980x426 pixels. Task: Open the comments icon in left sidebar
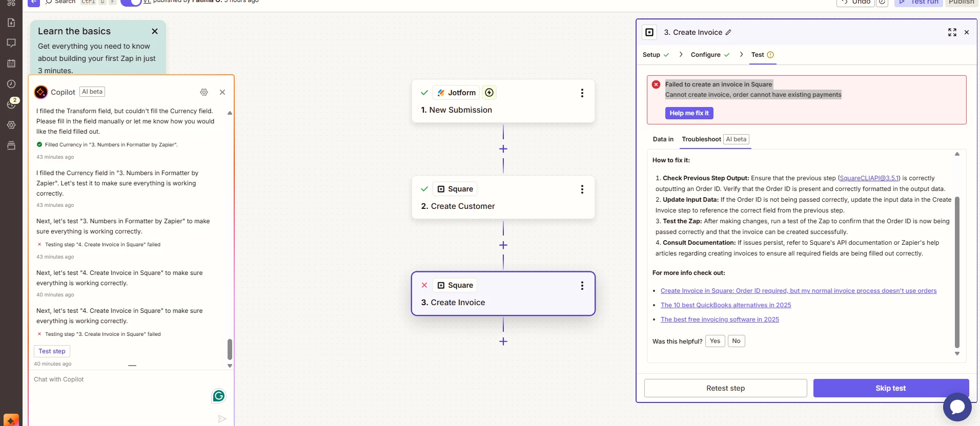tap(11, 43)
